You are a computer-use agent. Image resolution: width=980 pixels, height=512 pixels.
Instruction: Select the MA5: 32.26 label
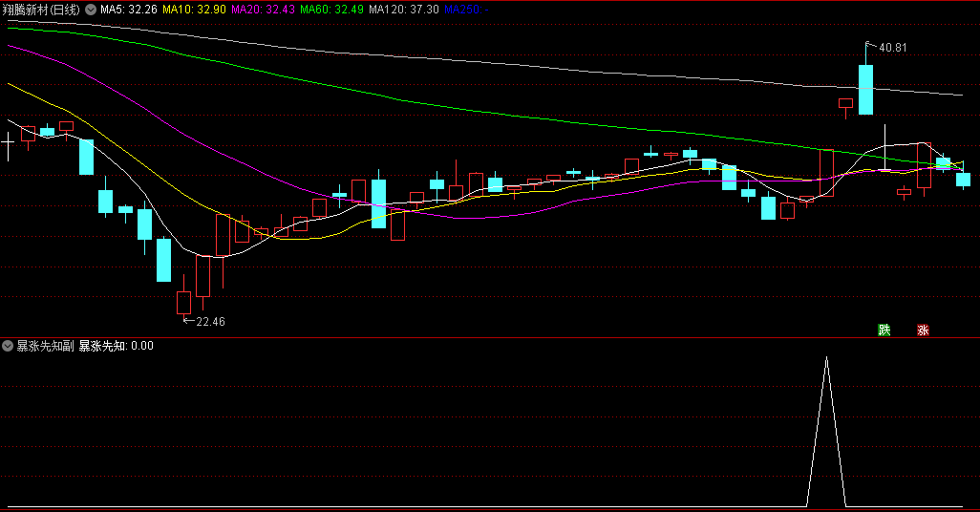(x=129, y=10)
